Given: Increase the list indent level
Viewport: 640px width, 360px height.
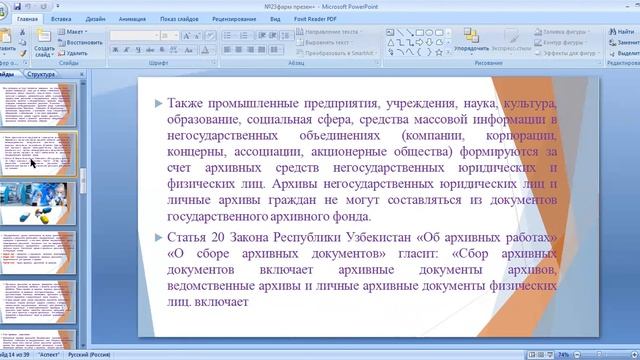Looking at the screenshot, I should coord(273,36).
